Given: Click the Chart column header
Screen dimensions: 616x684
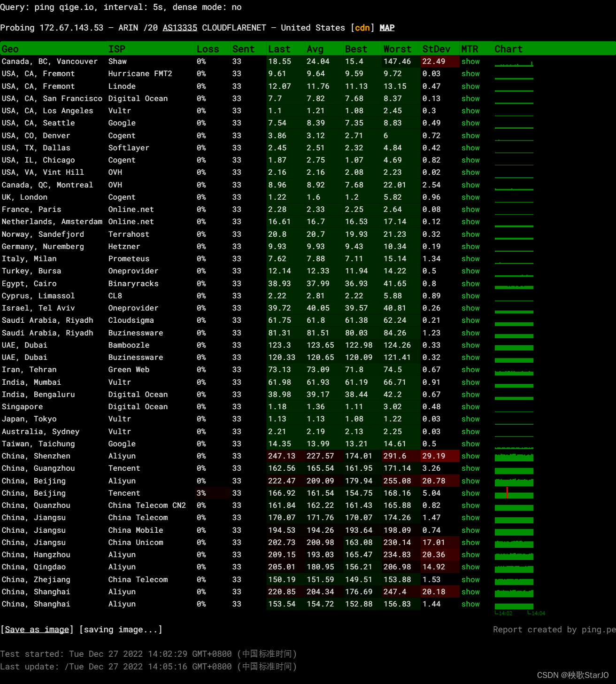Looking at the screenshot, I should click(x=508, y=49).
